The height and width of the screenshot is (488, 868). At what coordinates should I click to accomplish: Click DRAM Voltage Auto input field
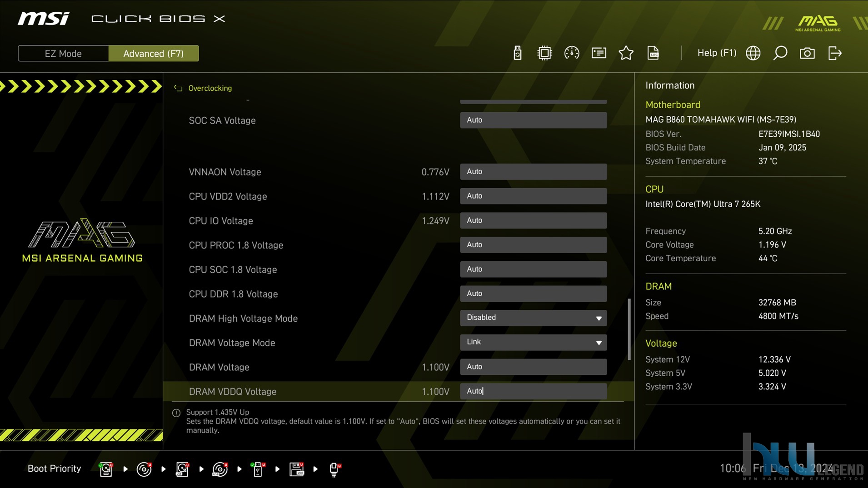533,367
